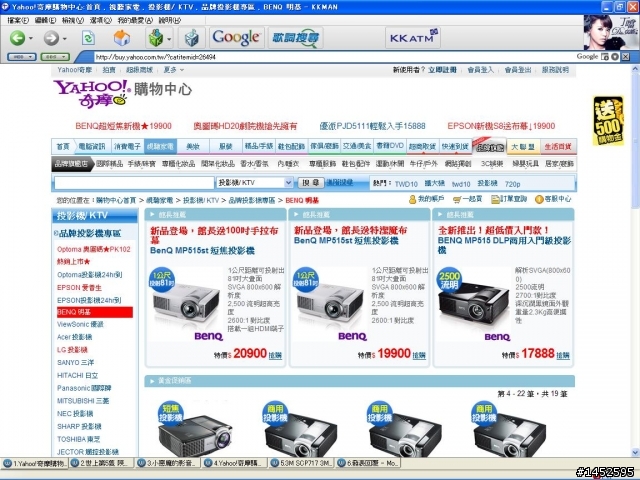
Task: Select highlighted BENQ 明基 sidebar item
Action: [95, 312]
